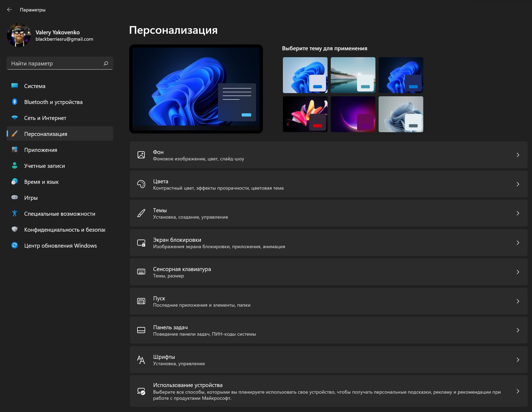532x412 pixels.
Task: Expand the Фон row chevron
Action: 518,155
